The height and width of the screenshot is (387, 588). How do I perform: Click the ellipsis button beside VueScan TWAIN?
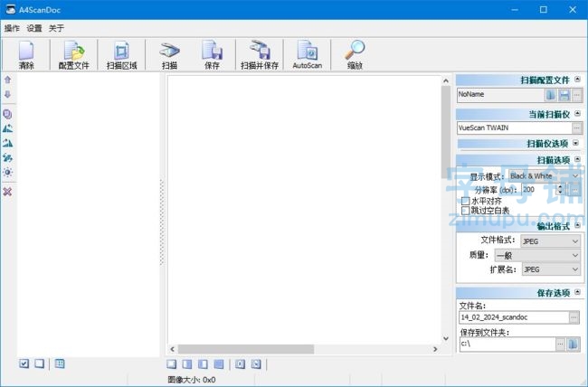click(577, 128)
